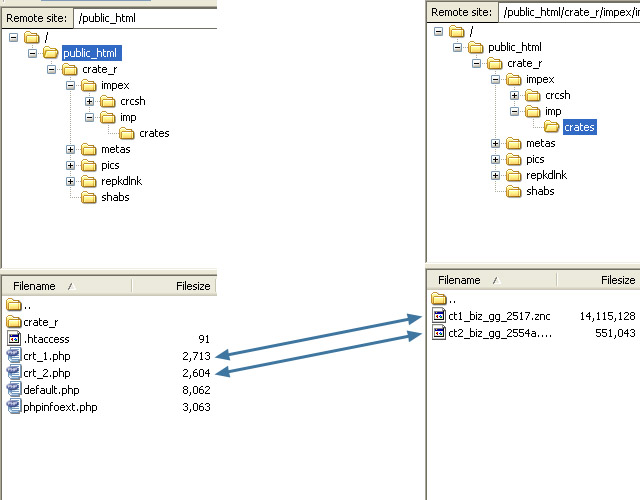Expand the metas folder in left tree

click(71, 150)
